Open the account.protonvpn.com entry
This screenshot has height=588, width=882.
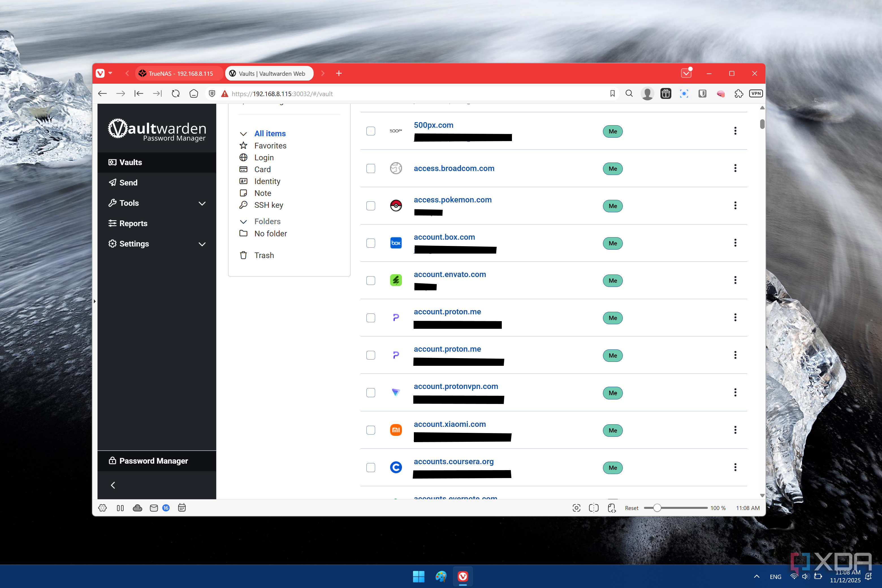[456, 386]
